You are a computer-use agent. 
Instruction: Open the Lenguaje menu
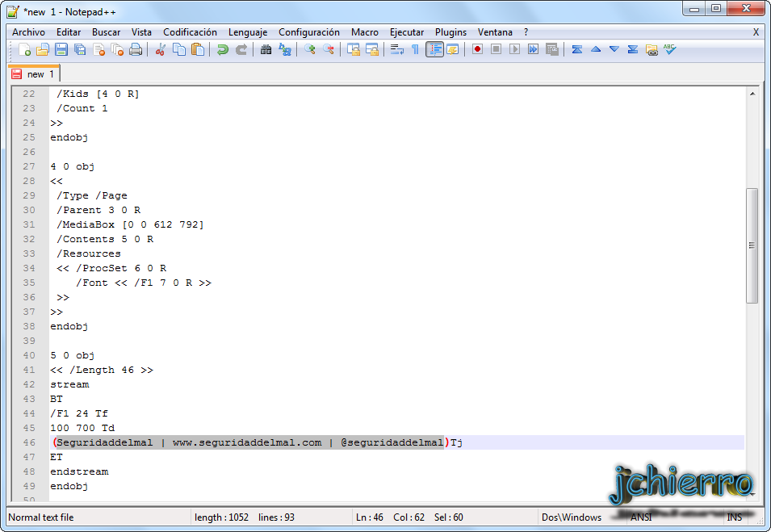click(248, 32)
